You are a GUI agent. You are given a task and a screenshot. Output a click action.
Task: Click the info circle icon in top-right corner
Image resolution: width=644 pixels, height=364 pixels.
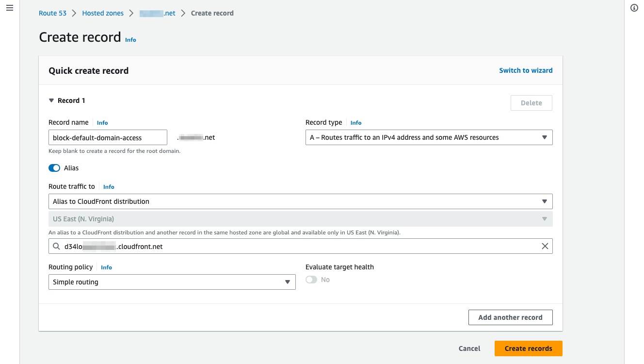[x=634, y=7]
